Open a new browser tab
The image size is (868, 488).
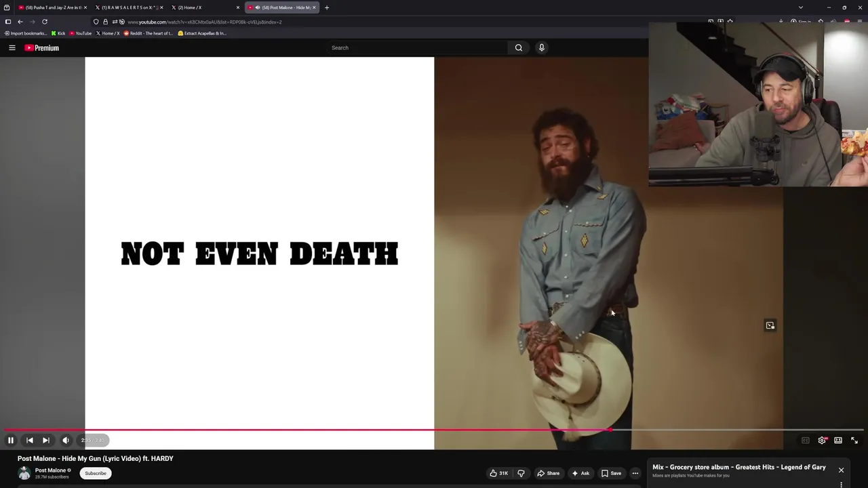327,7
